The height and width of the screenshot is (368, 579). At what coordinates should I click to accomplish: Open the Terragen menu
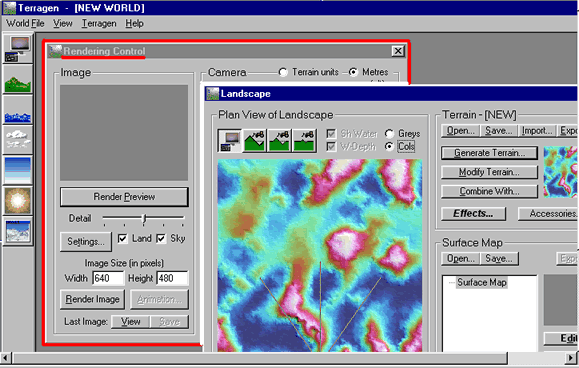pos(99,23)
